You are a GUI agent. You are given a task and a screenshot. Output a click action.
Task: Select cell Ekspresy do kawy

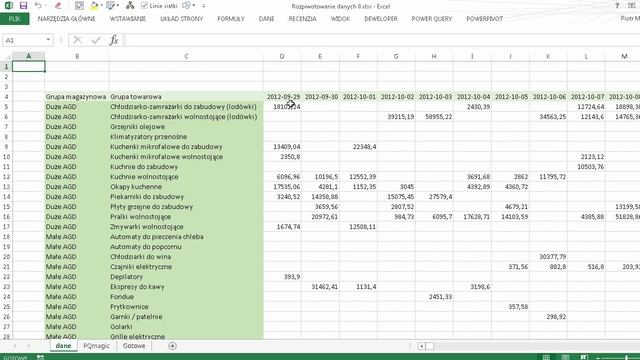coord(186,287)
